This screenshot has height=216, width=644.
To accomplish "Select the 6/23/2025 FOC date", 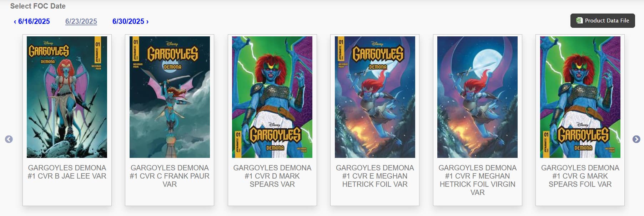I will point(81,21).
